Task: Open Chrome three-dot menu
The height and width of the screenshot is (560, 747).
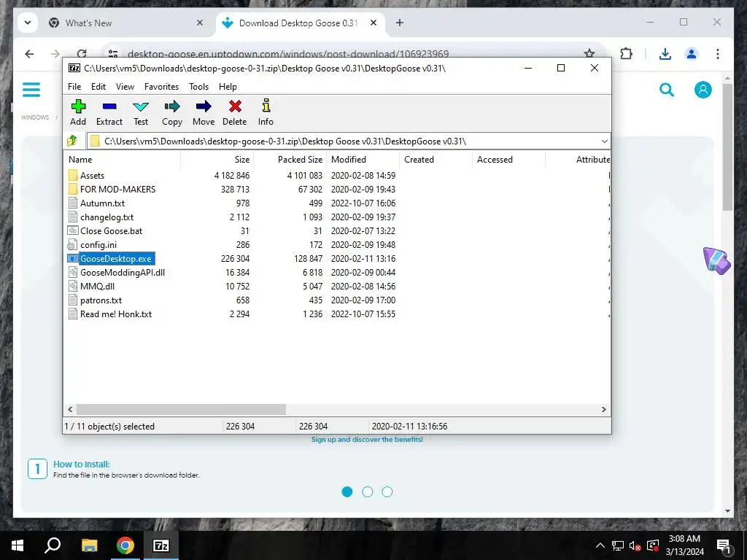Action: click(x=718, y=54)
